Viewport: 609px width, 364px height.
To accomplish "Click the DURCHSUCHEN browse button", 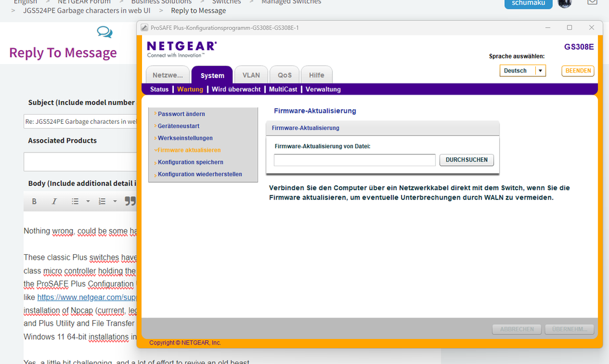I will pos(466,160).
